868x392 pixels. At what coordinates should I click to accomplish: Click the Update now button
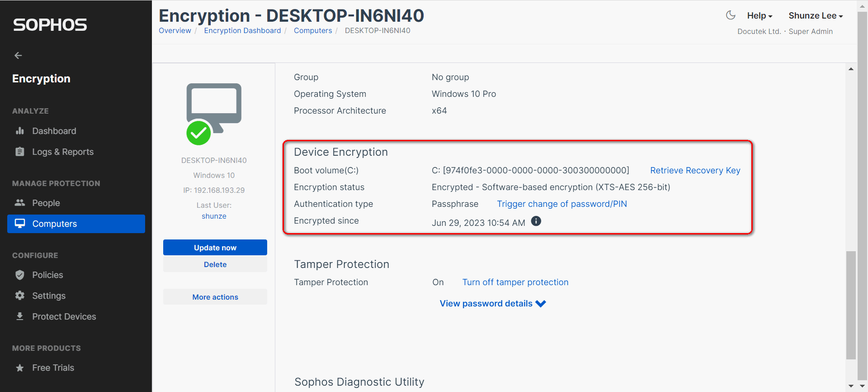215,248
